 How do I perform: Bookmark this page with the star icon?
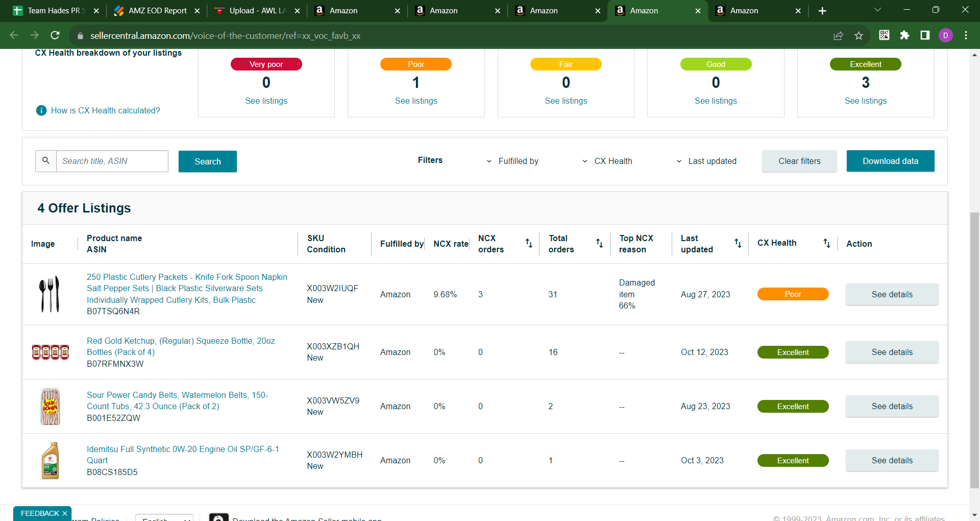859,35
